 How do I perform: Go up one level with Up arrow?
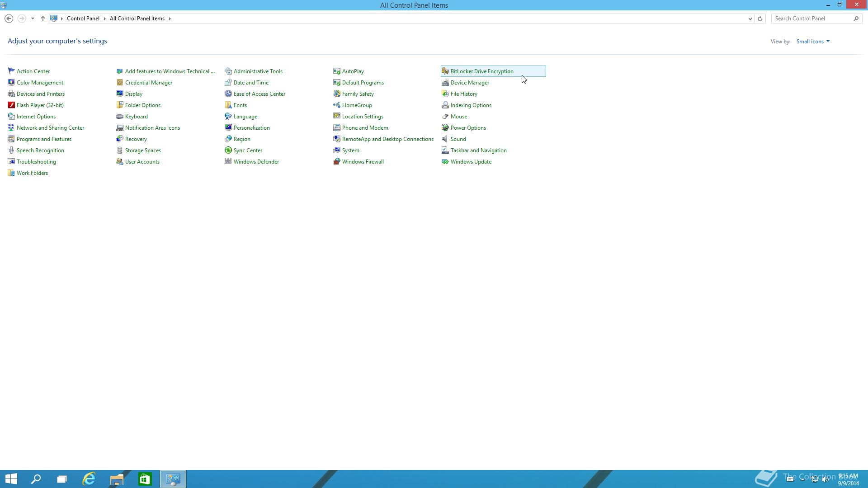42,19
